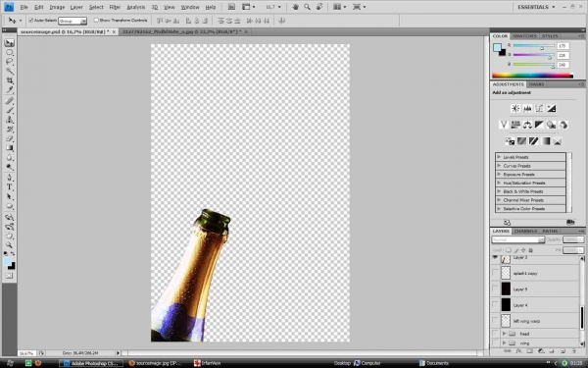Open the Analysis menu
Screen dimensions: 588x368
coord(136,7)
